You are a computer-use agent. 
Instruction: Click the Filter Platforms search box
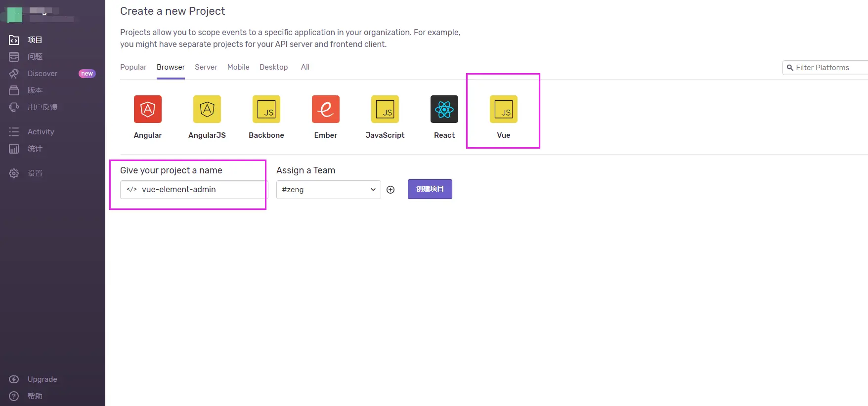click(825, 68)
